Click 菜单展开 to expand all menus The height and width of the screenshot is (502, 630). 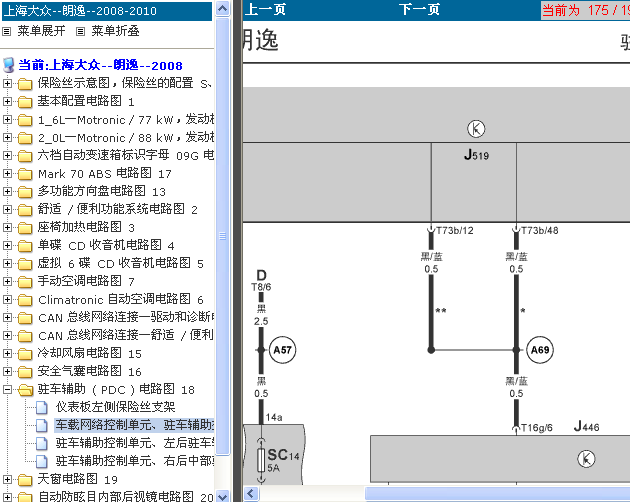pos(41,31)
